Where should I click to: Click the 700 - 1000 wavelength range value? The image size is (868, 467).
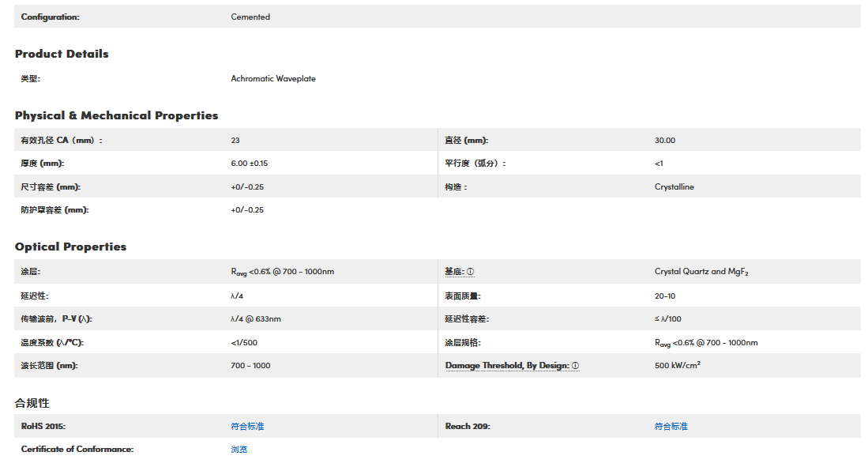[250, 366]
